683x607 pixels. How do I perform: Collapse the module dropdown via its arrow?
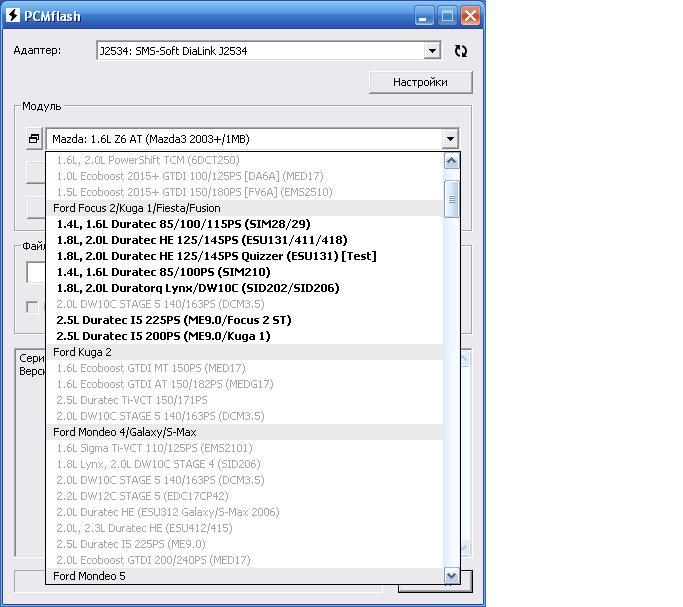click(450, 140)
